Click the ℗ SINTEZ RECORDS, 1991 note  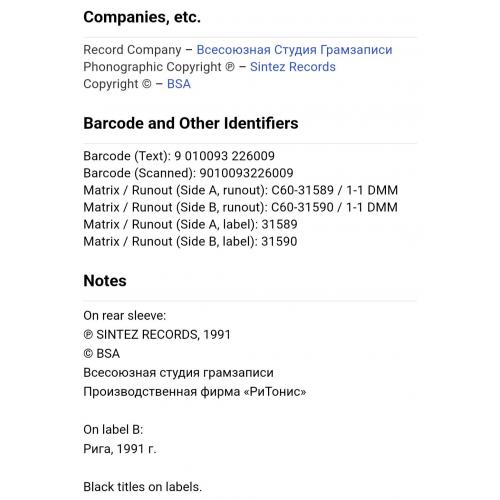157,335
